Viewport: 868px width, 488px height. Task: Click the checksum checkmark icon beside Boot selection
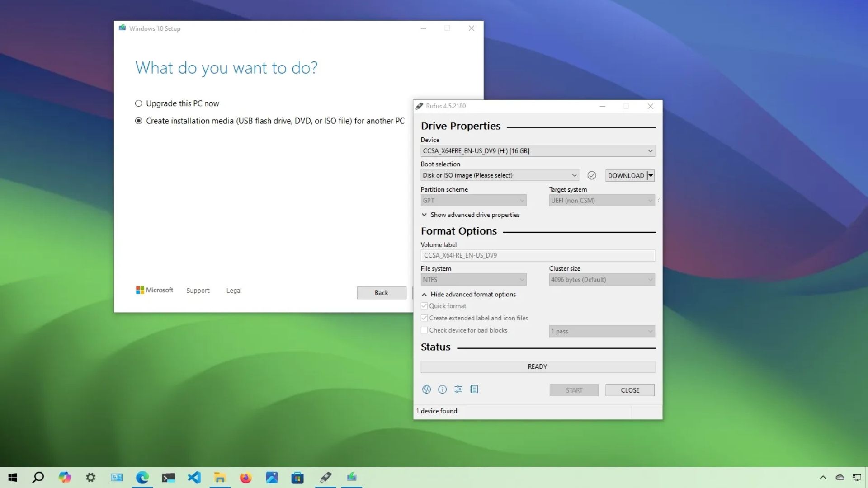tap(592, 175)
